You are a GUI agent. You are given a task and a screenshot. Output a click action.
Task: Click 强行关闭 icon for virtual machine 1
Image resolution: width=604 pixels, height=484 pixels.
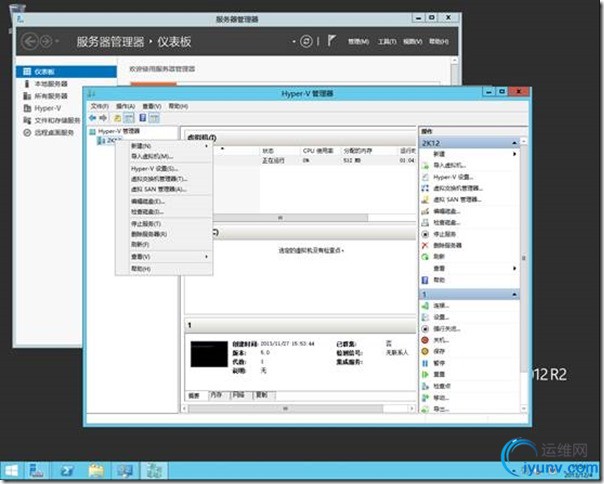[x=425, y=329]
